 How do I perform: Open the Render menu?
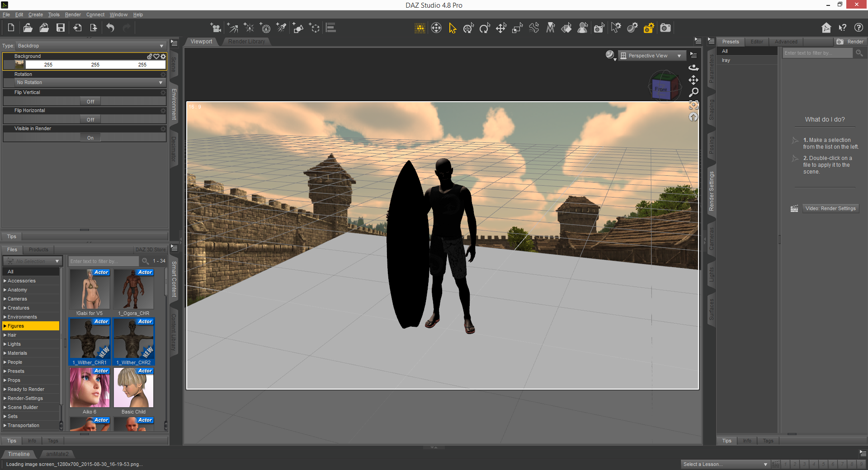tap(73, 14)
